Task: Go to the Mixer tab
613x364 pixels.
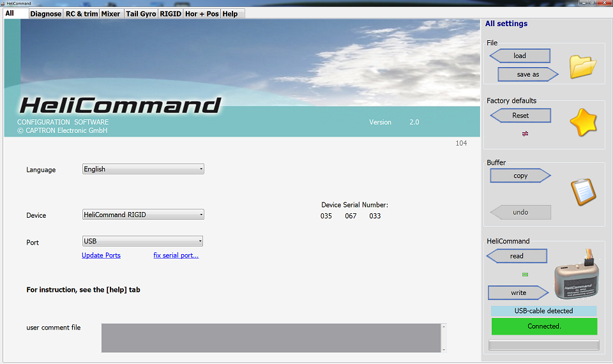Action: 110,13
